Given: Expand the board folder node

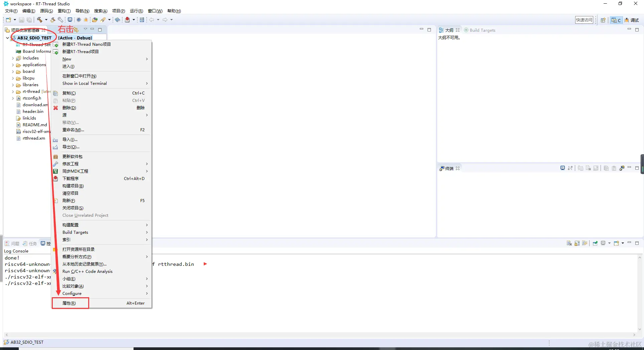Looking at the screenshot, I should point(13,71).
